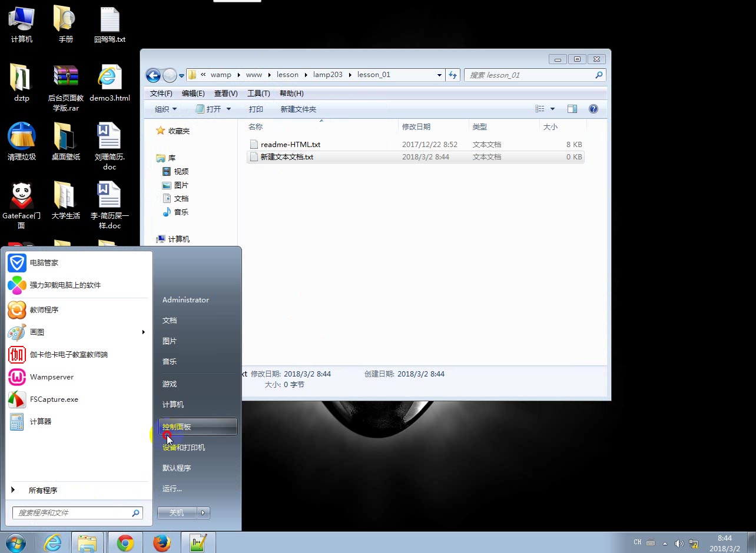Open Firefox from the taskbar

[x=161, y=542]
